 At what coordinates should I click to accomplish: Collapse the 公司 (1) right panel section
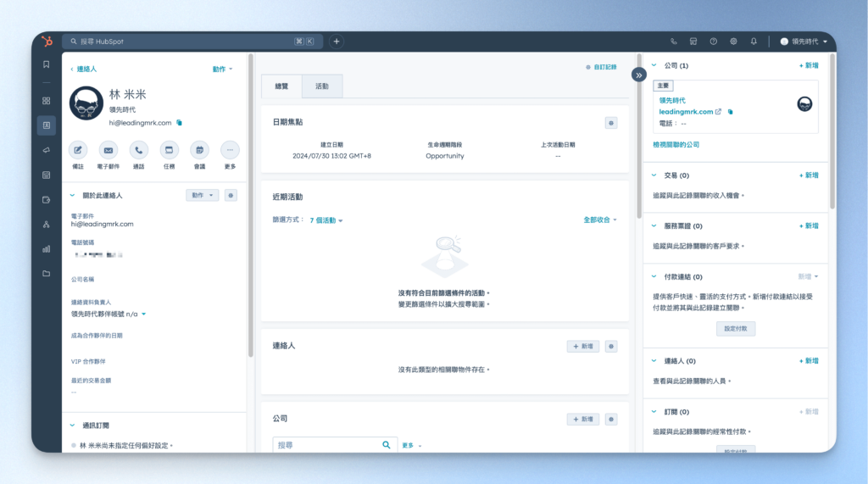654,65
